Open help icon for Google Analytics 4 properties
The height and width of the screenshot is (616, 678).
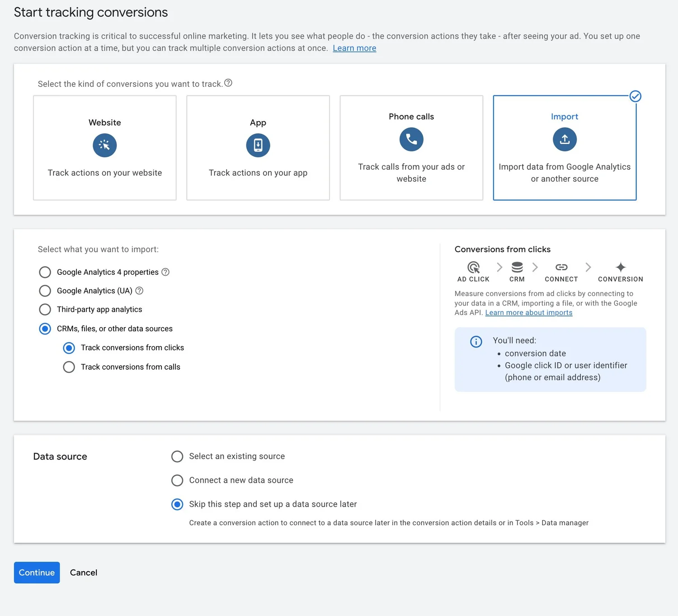[x=165, y=272]
